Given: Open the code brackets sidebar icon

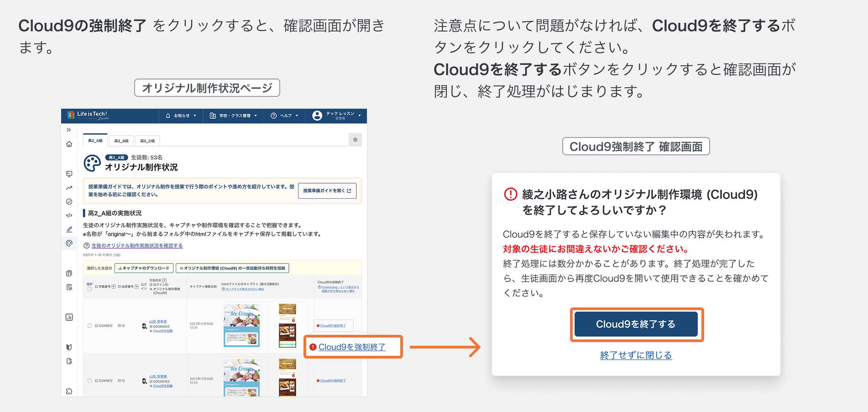Looking at the screenshot, I should point(69,215).
